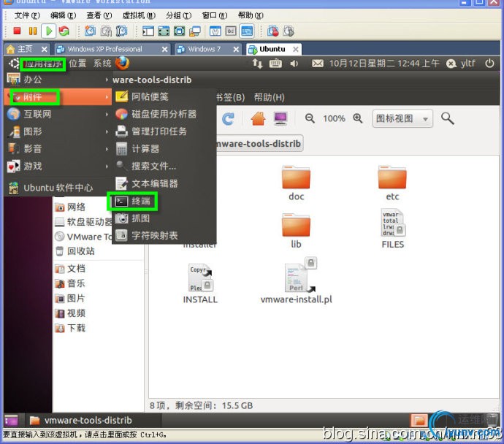
Task: Open VMware 虚拟机(M) menu
Action: coord(139,15)
